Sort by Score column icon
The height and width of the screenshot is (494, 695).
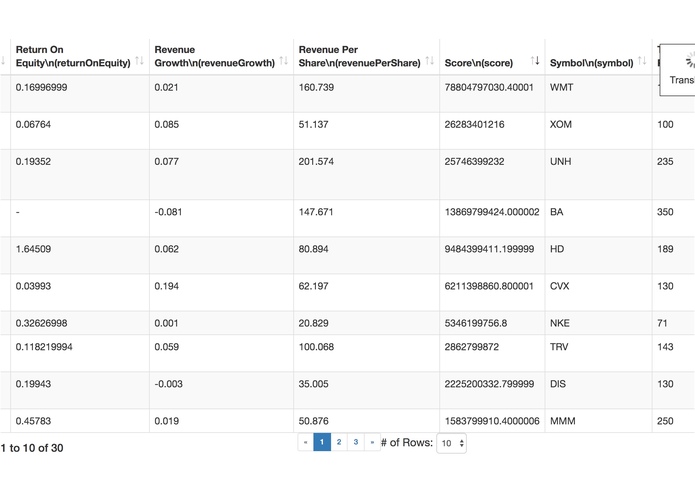pyautogui.click(x=535, y=61)
